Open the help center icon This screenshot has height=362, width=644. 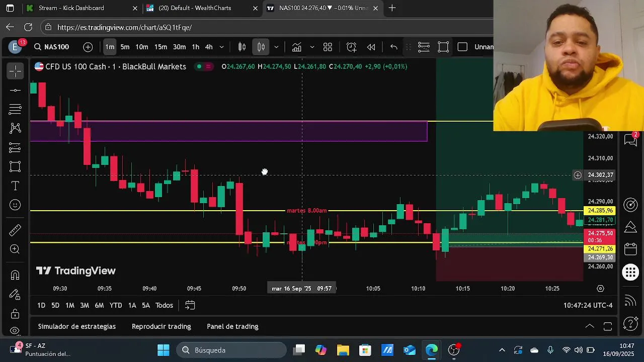point(630,324)
